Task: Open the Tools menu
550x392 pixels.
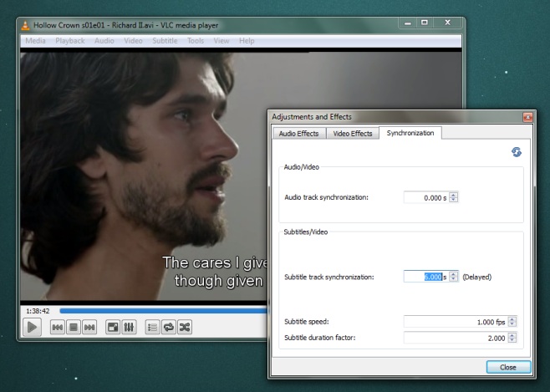Action: click(x=196, y=41)
